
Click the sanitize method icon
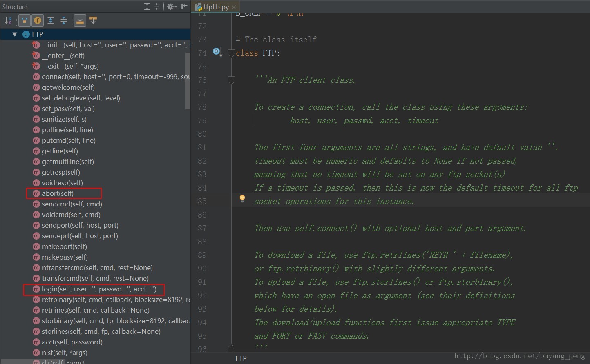36,119
